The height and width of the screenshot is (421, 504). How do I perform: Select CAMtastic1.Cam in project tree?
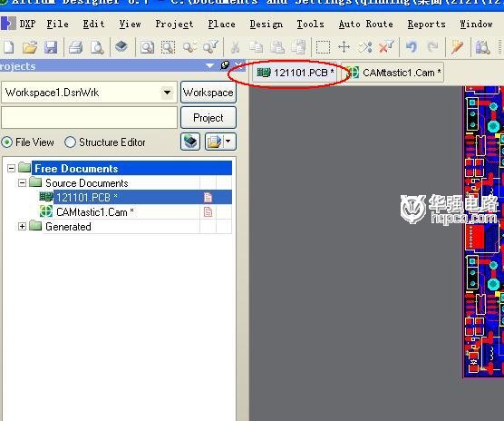click(x=94, y=212)
